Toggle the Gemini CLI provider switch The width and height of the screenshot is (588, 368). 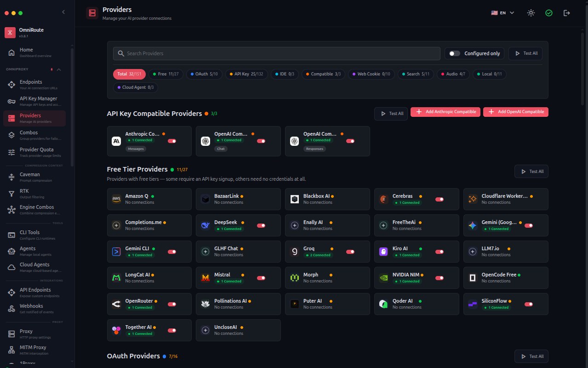pos(172,252)
